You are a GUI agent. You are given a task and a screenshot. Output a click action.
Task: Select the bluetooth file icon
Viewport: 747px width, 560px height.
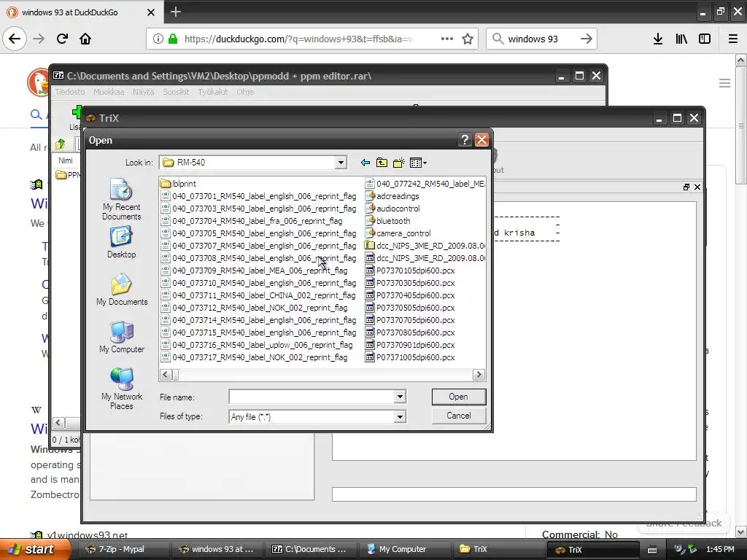[x=370, y=220]
